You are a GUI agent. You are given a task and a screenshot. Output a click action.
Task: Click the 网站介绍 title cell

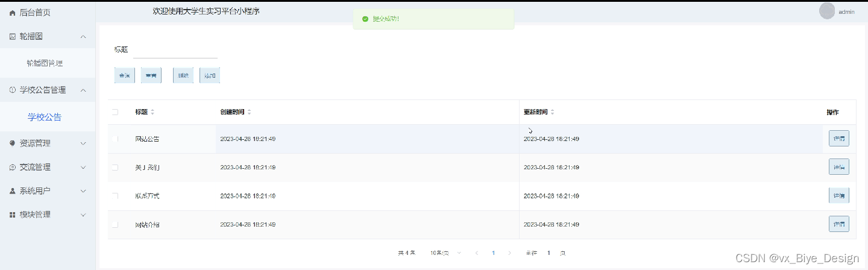pyautogui.click(x=148, y=225)
